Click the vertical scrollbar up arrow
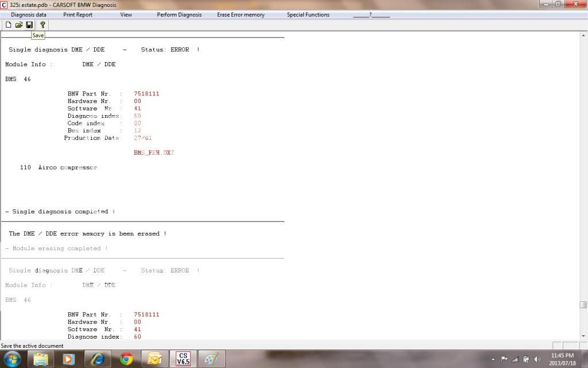 [x=583, y=35]
